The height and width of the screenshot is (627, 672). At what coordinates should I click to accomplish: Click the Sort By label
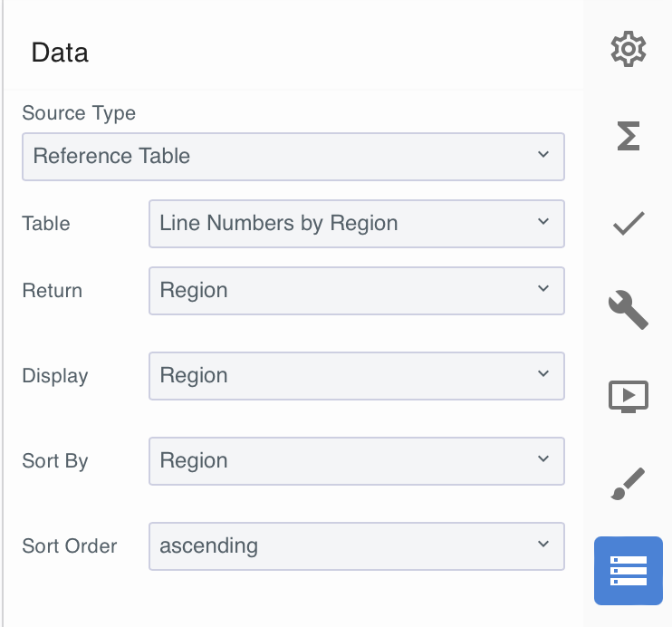[x=55, y=461]
